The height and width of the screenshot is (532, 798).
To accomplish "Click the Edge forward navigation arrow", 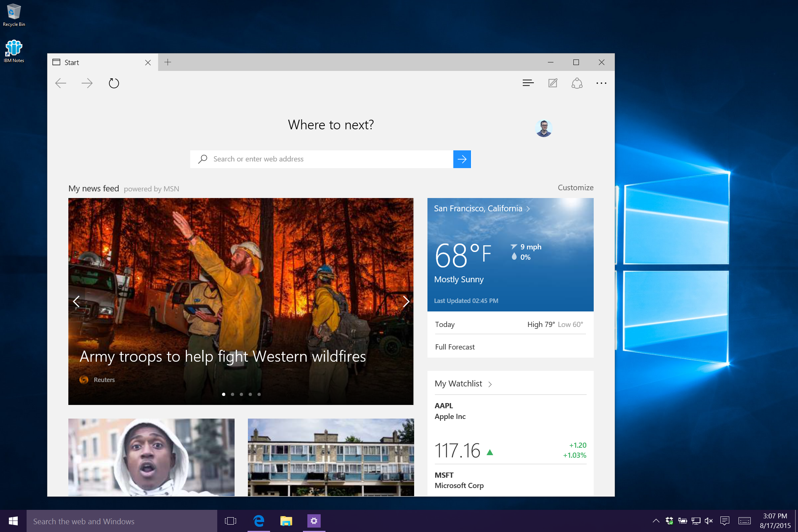I will click(x=87, y=83).
